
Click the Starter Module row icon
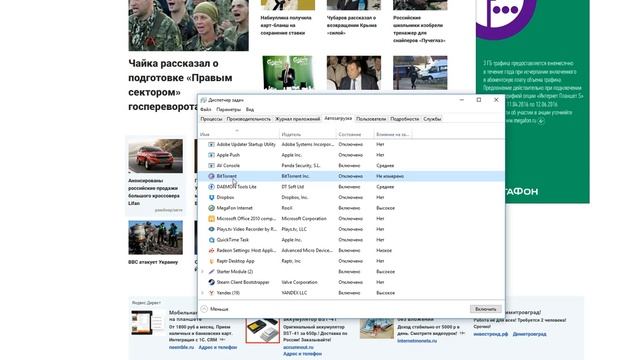[211, 272]
